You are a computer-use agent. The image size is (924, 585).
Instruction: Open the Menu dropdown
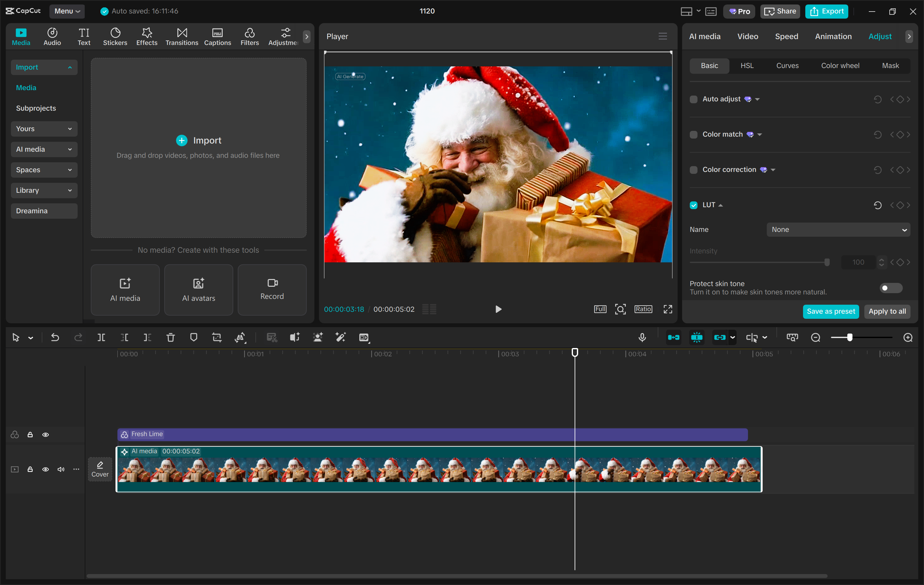pyautogui.click(x=67, y=11)
